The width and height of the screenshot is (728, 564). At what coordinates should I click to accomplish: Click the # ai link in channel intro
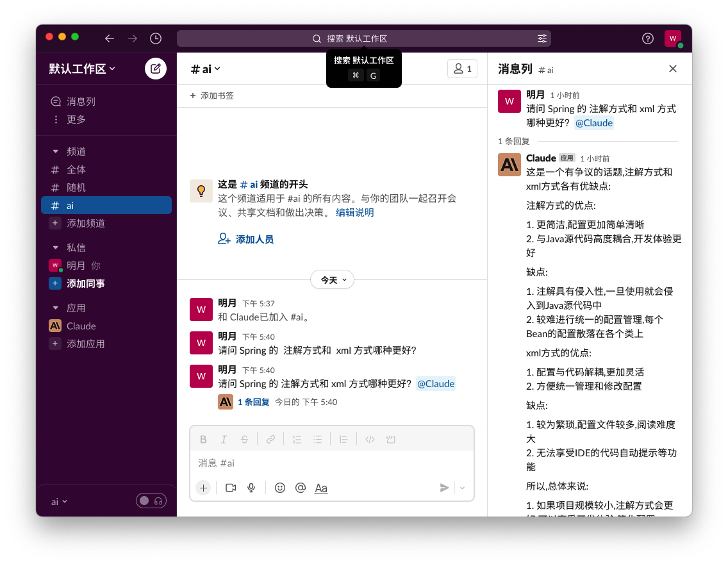coord(249,185)
